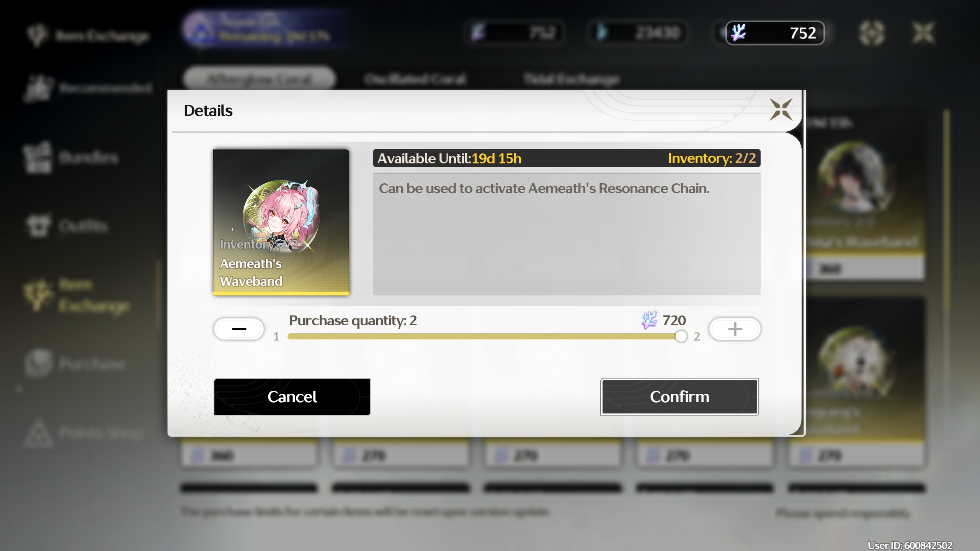Select the Purchase icon in the sidebar
The height and width of the screenshot is (551, 980).
click(38, 363)
